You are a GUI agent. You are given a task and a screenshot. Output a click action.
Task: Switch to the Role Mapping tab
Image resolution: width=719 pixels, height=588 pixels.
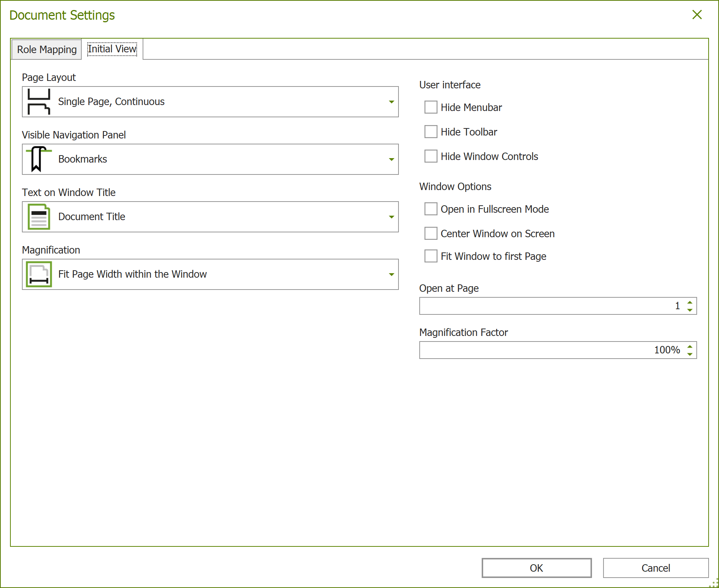(x=46, y=49)
